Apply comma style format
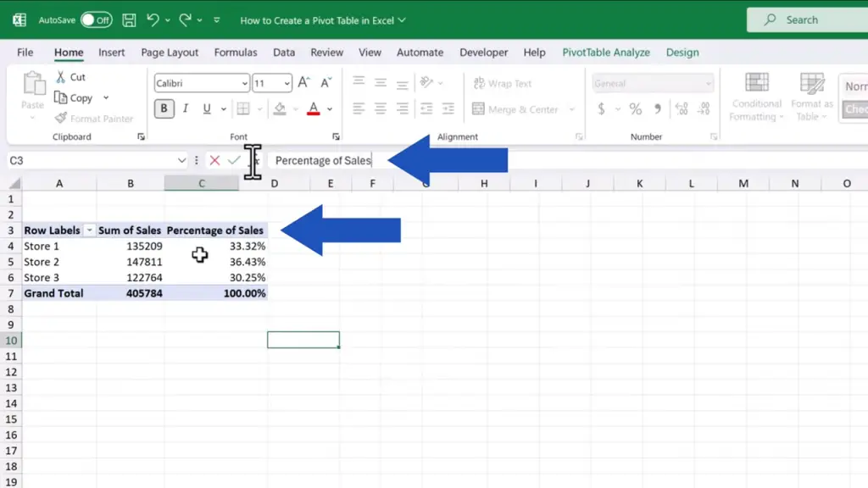Viewport: 868px width, 488px height. pos(658,109)
